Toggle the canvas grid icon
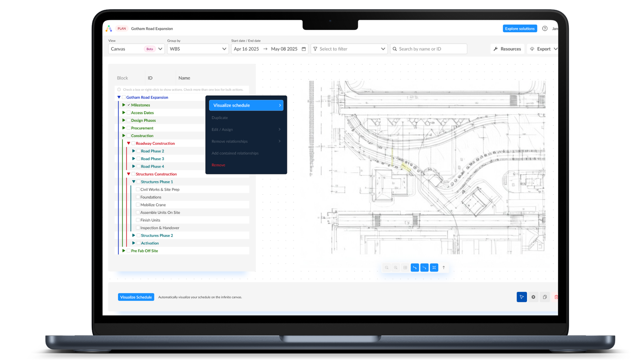The height and width of the screenshot is (362, 644). tap(405, 267)
